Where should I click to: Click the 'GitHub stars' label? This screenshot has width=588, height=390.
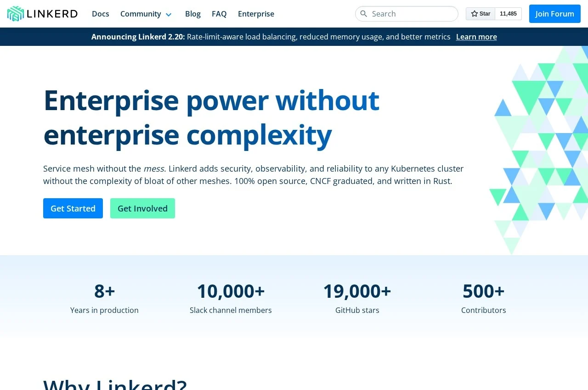[x=357, y=310]
